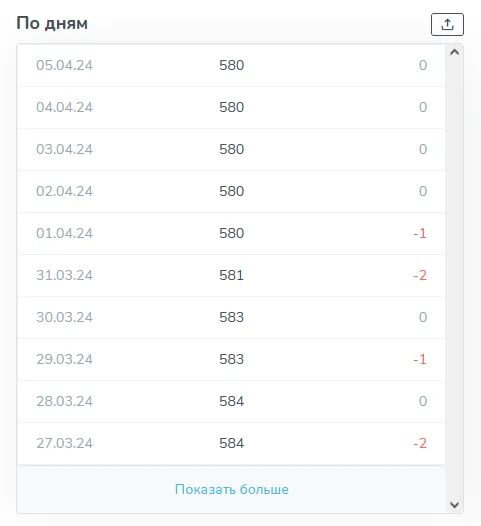The image size is (481, 526).
Task: Click the red -2 change for 27.03.24
Action: (420, 443)
